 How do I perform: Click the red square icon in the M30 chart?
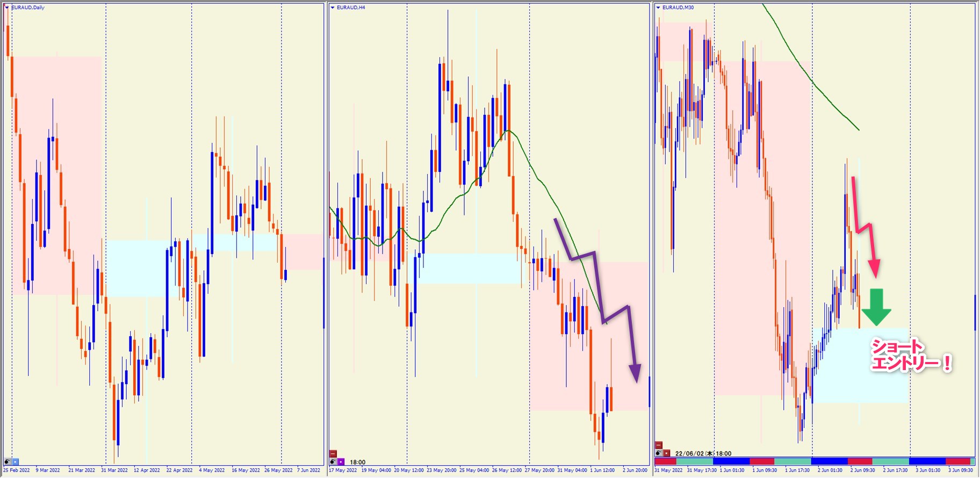coord(666,453)
